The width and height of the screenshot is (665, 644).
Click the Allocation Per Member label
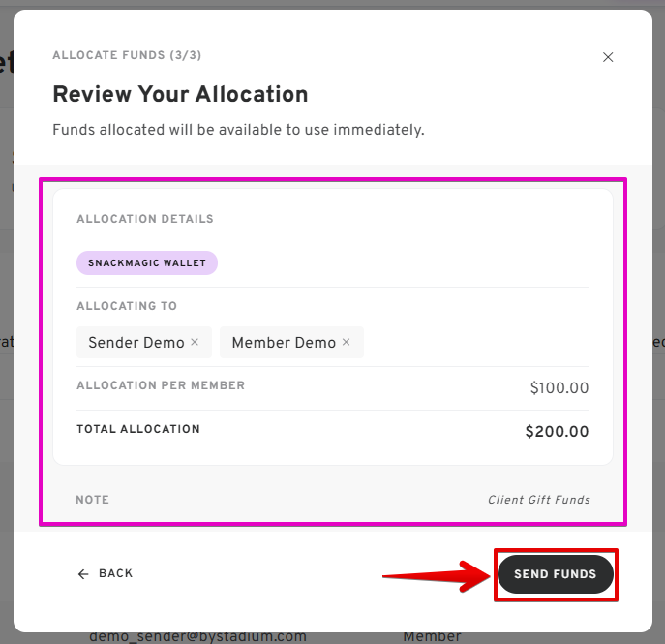pyautogui.click(x=161, y=385)
